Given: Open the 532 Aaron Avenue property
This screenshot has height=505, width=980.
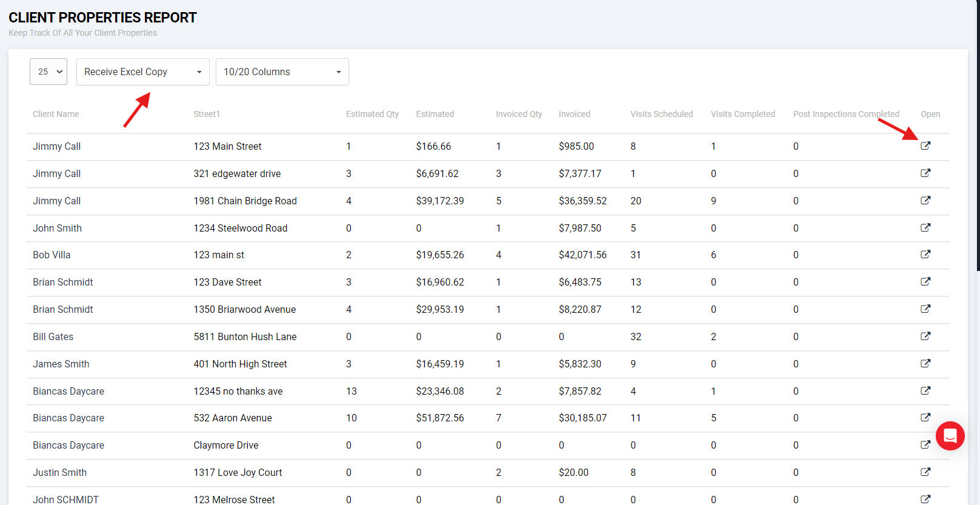Looking at the screenshot, I should click(x=925, y=418).
